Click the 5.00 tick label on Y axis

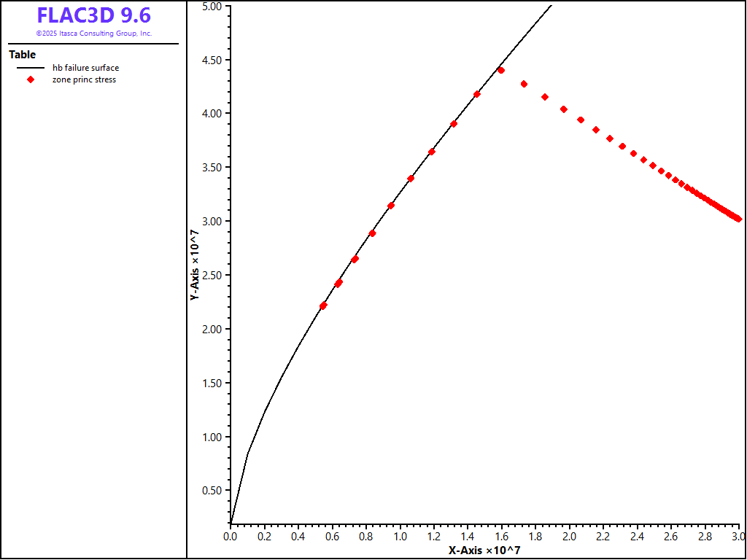click(x=212, y=6)
